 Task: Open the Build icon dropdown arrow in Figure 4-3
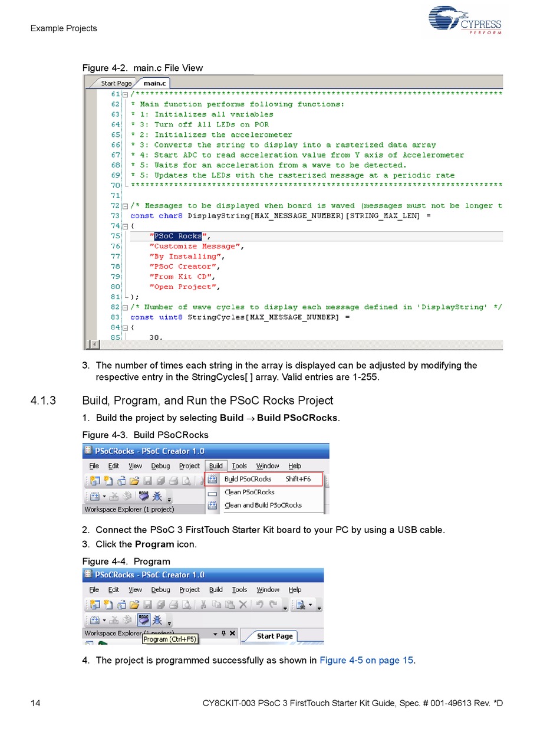pos(104,496)
